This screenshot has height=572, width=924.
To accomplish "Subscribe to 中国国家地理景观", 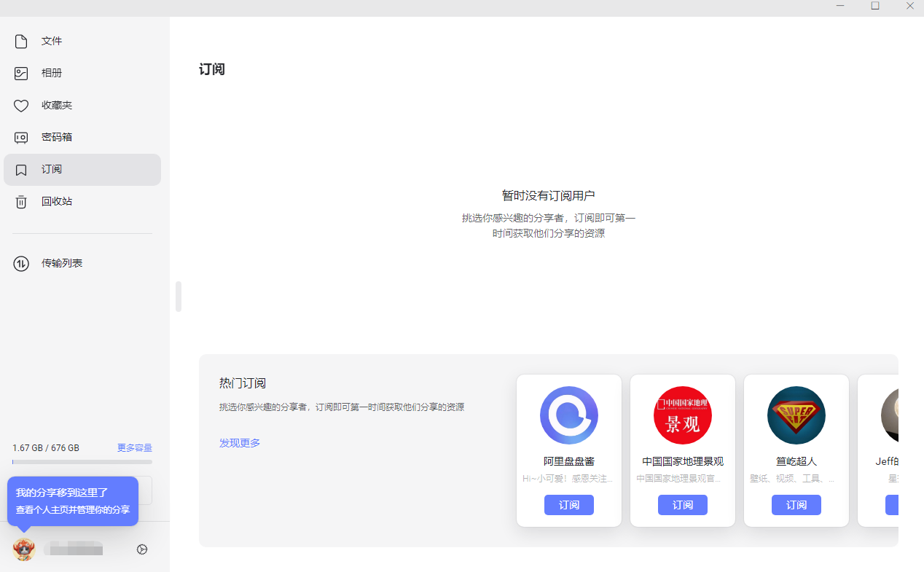I will click(682, 504).
